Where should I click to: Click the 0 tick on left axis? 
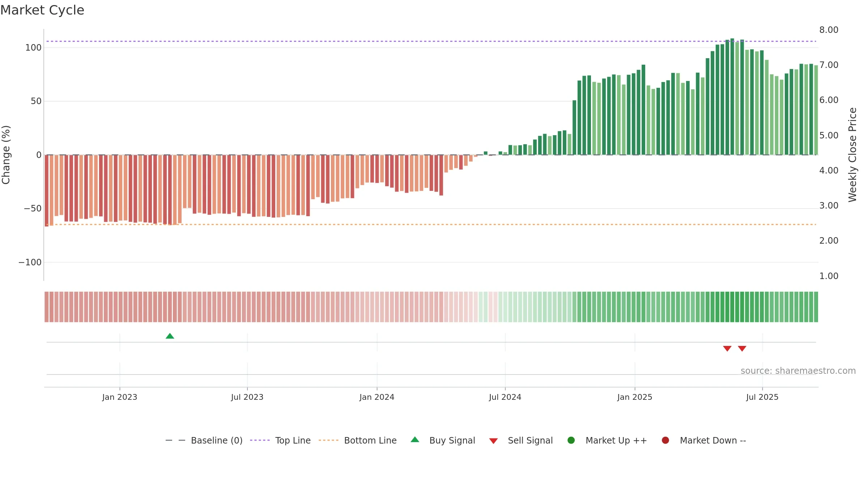[x=39, y=155]
